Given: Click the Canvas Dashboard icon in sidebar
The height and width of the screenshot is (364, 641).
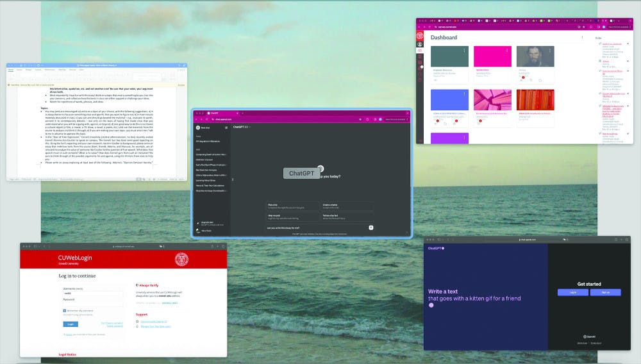Looking at the screenshot, I should click(420, 51).
